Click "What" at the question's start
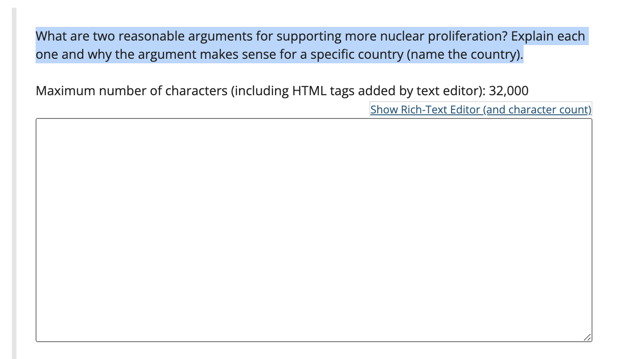Image resolution: width=644 pixels, height=359 pixels. click(x=51, y=36)
